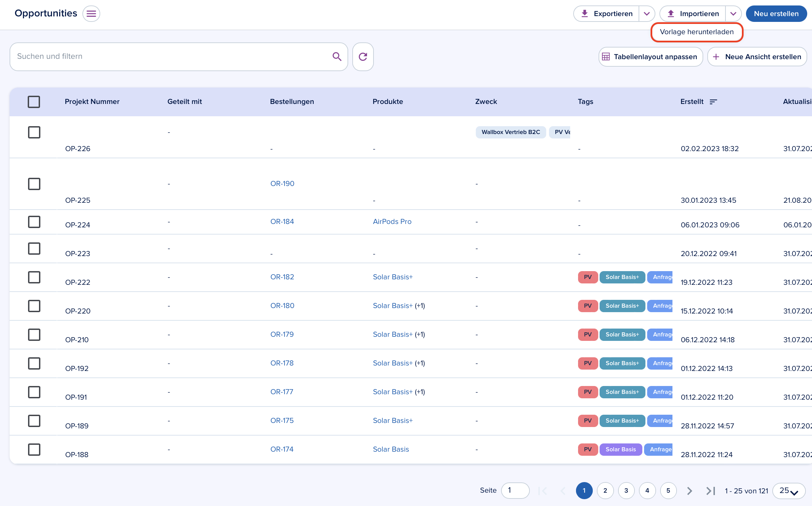The height and width of the screenshot is (506, 812).
Task: Click the refresh table icon
Action: point(363,57)
